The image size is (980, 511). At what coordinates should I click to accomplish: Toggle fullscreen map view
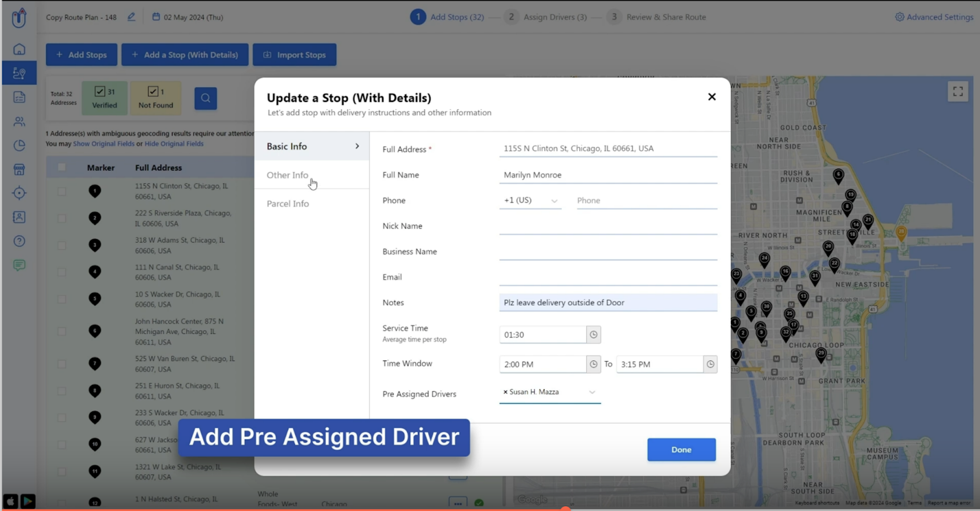click(958, 91)
